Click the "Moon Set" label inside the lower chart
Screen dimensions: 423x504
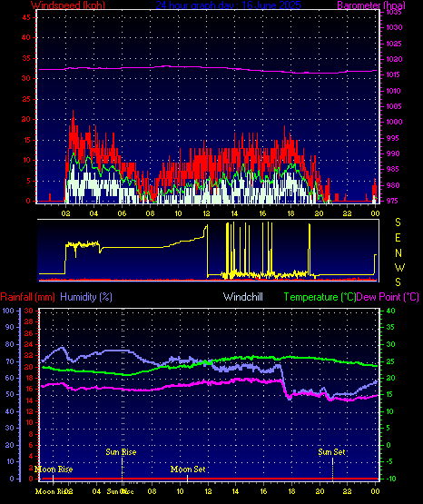[188, 469]
